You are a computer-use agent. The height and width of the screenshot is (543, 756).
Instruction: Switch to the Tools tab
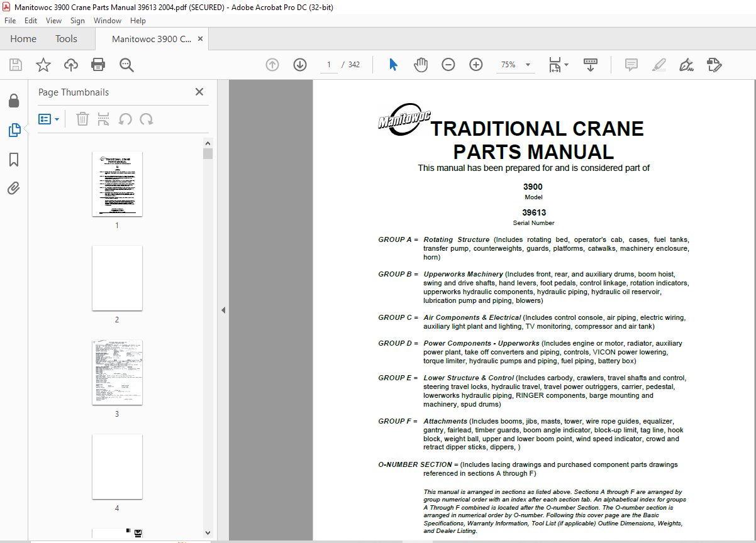point(66,39)
